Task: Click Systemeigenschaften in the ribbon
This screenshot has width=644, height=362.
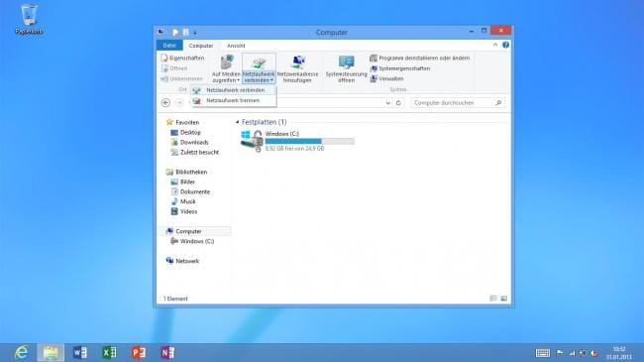Action: point(400,68)
